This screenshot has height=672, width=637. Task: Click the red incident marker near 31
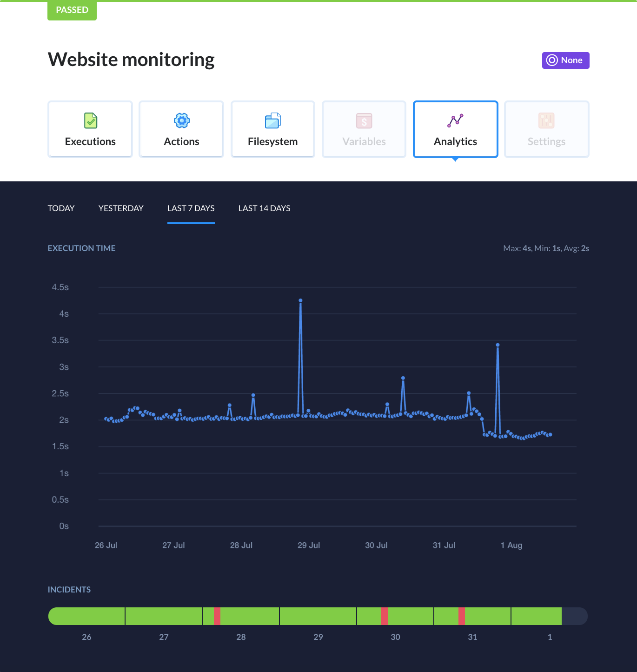click(462, 616)
